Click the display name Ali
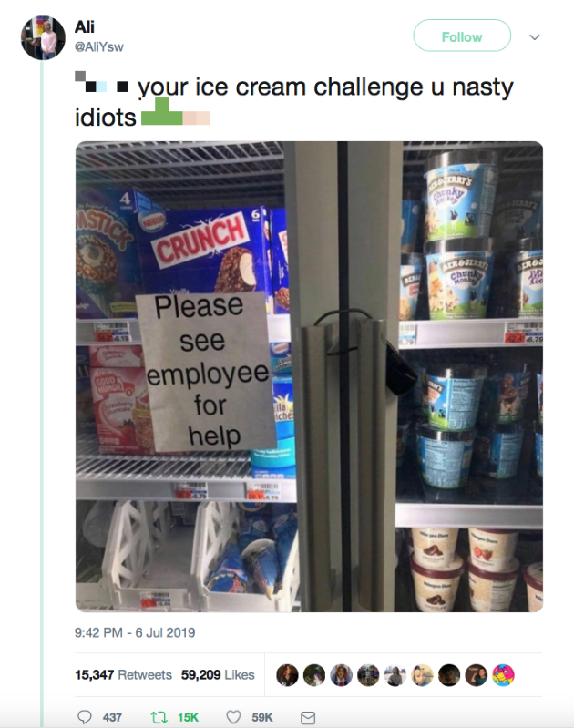Screen dimensions: 574x728 85,27
